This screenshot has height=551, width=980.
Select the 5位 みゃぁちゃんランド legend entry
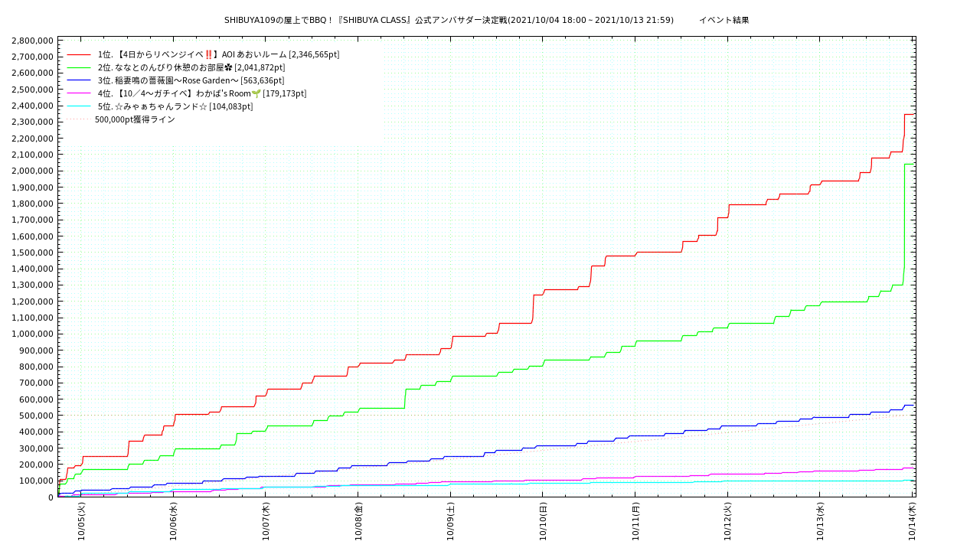(175, 106)
